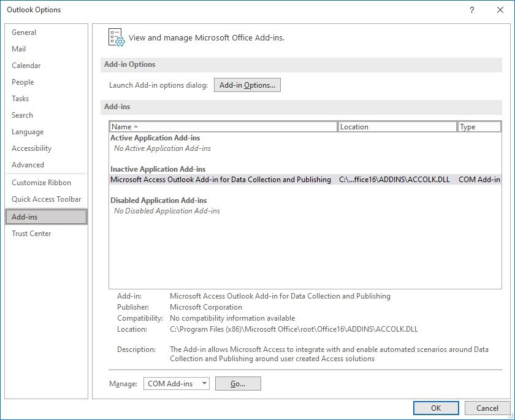This screenshot has width=515, height=420.
Task: Open the Tasks options page
Action: click(47, 99)
